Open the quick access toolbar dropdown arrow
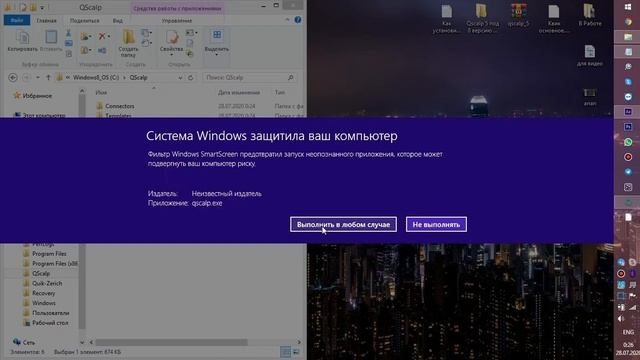 [x=42, y=7]
